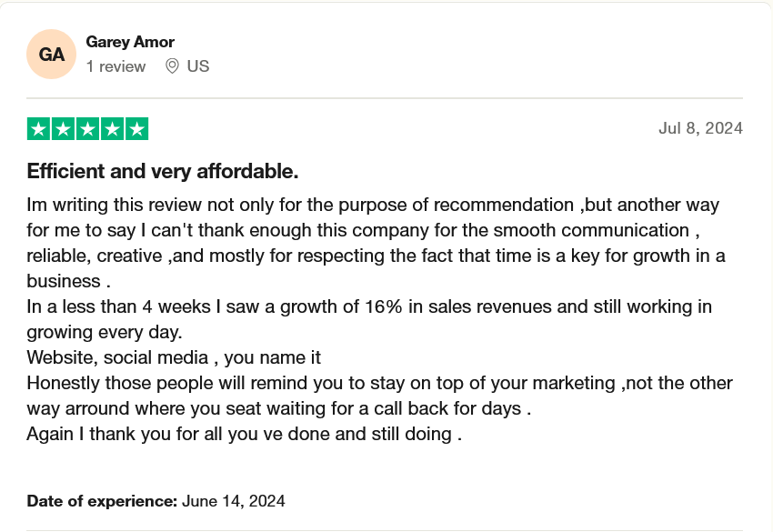Click the "1 review" count

coord(115,66)
